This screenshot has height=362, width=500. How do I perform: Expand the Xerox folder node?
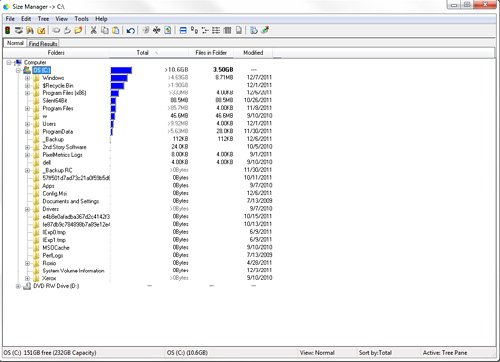coord(27,278)
